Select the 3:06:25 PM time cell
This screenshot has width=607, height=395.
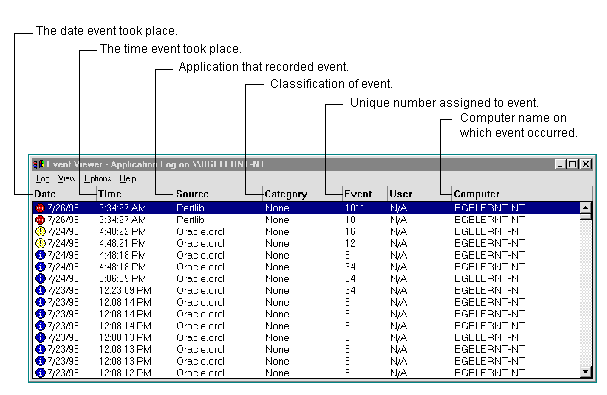click(x=122, y=279)
